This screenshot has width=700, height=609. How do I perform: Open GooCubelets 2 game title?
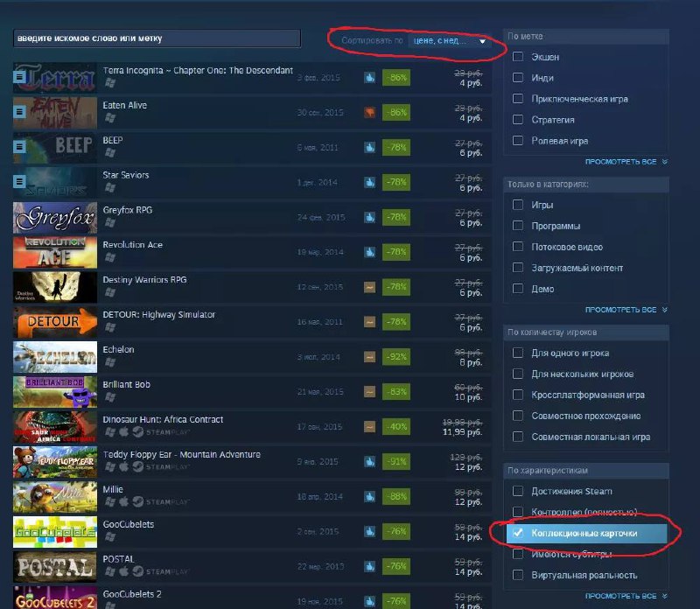[x=132, y=594]
